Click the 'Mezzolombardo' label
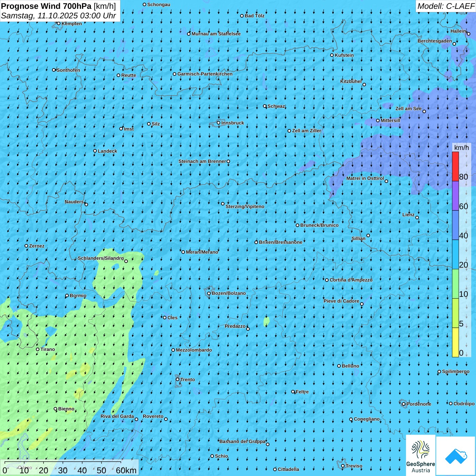This screenshot has width=476, height=476. point(194,350)
